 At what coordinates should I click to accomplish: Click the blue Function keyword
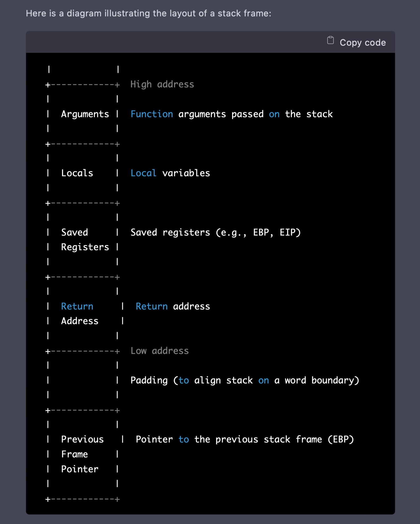[x=152, y=114]
